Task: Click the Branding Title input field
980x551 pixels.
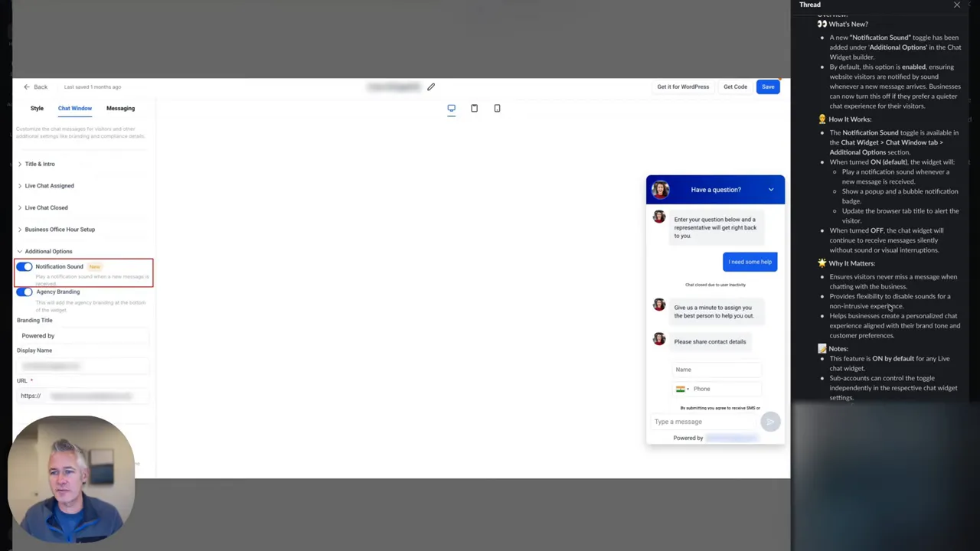Action: 83,336
